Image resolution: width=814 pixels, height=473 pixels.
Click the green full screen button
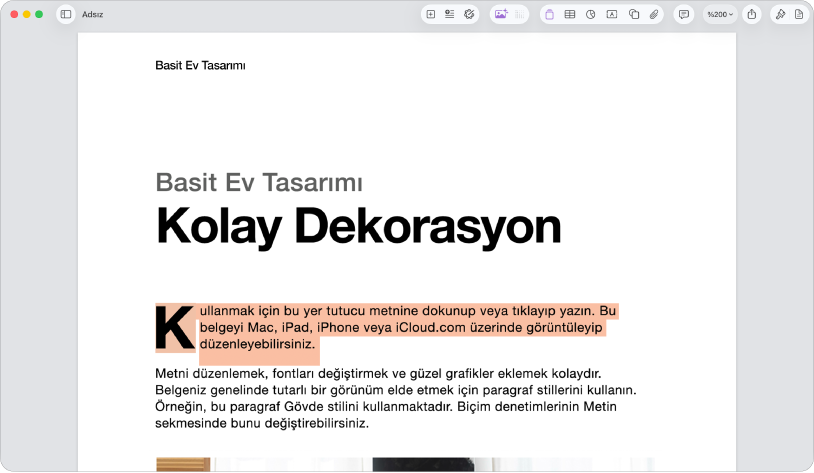pos(39,15)
